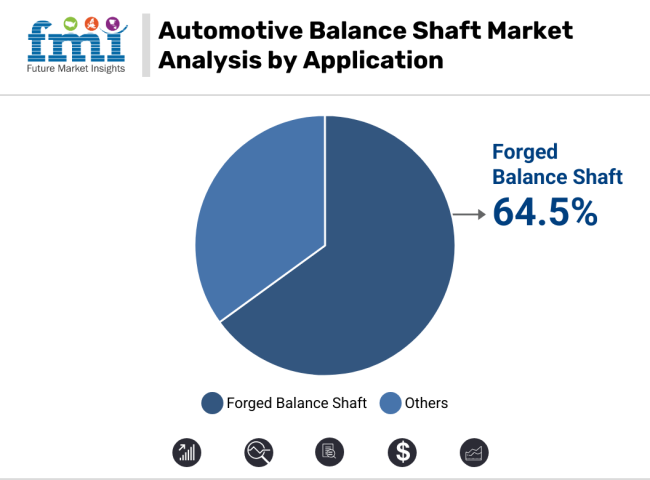Select the Forged Balance Shaft legend label
The width and height of the screenshot is (650, 480).
296,403
